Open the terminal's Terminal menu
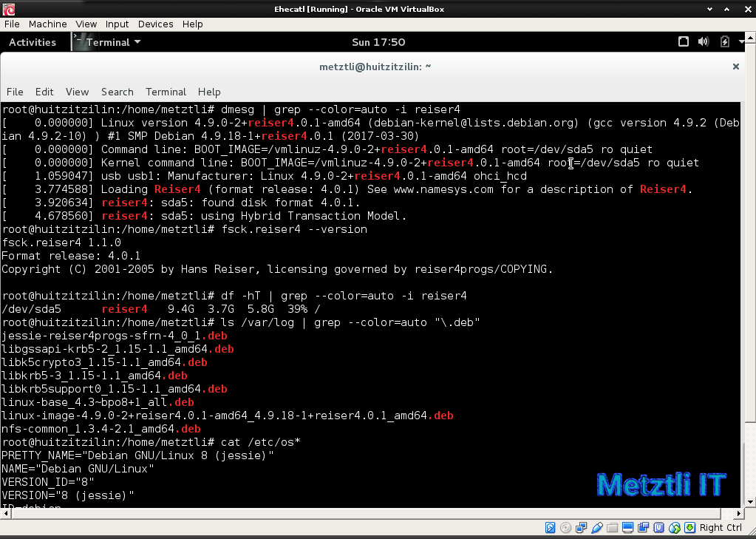The image size is (756, 539). coord(166,92)
